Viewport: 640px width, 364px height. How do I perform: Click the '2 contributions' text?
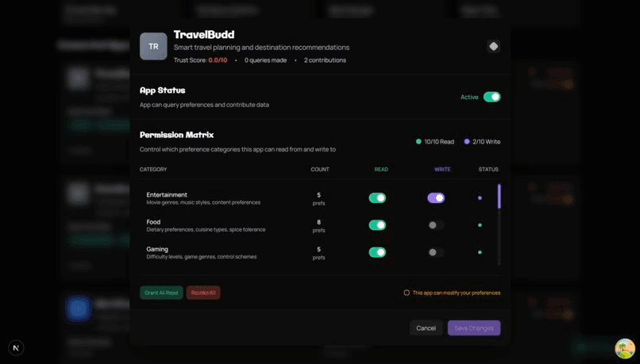(x=325, y=60)
